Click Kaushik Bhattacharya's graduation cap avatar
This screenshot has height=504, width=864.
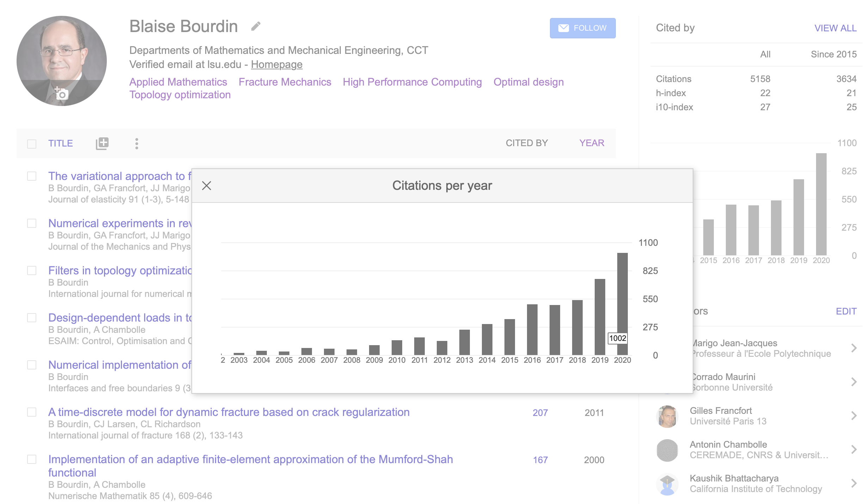tap(667, 484)
